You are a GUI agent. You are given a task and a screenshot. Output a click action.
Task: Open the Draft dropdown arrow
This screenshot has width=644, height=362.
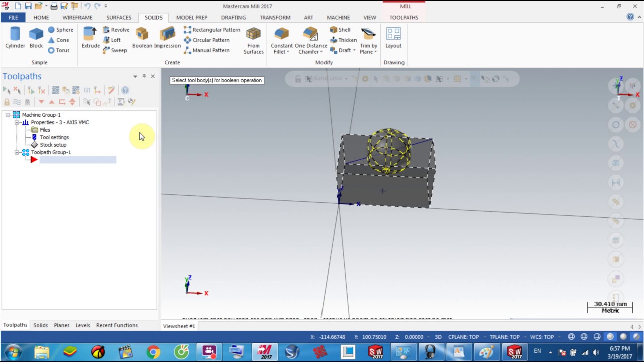pos(354,50)
